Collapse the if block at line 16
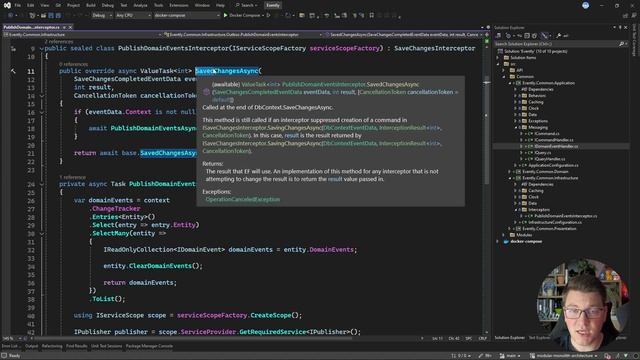The width and height of the screenshot is (640, 360). [42, 112]
